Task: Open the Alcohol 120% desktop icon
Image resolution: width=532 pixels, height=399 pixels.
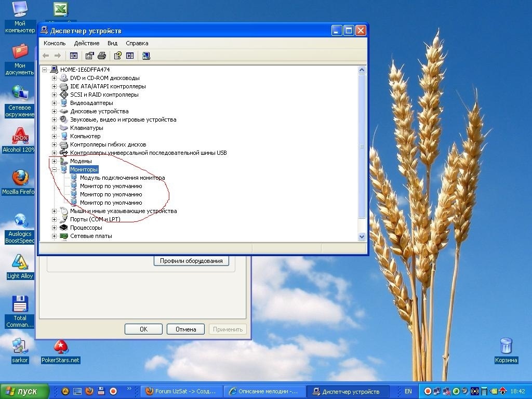Action: tap(20, 136)
